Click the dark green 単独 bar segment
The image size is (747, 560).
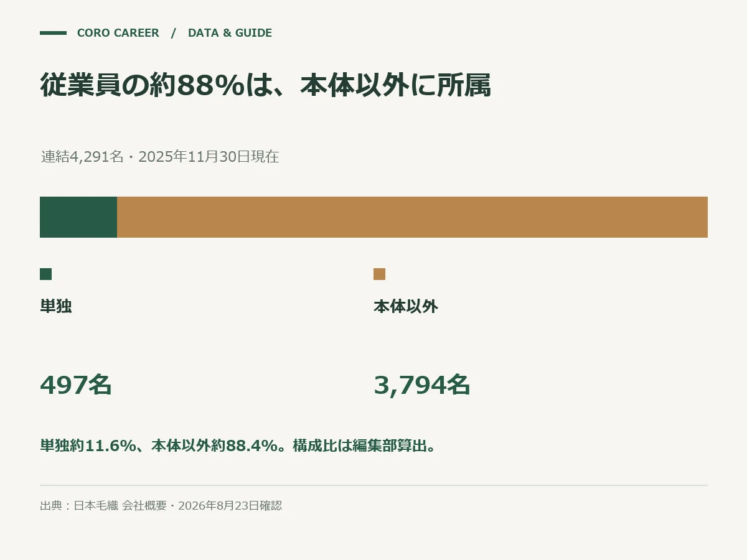pos(78,217)
